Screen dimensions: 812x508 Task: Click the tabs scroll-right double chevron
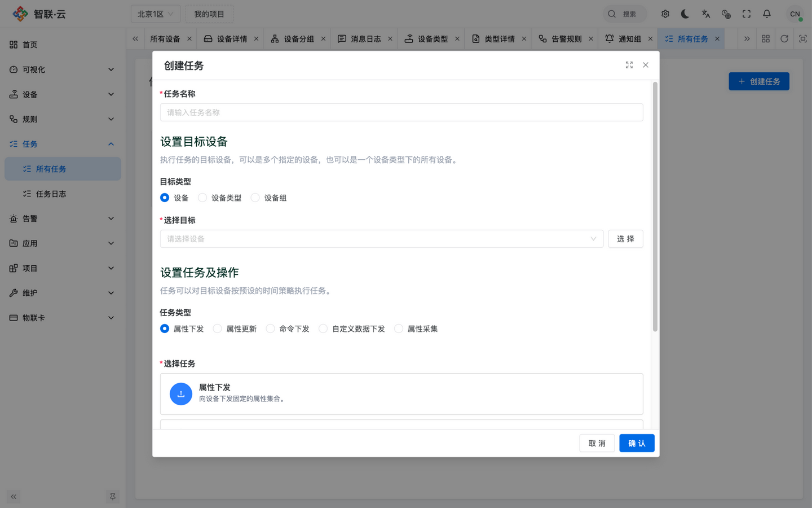(x=747, y=39)
